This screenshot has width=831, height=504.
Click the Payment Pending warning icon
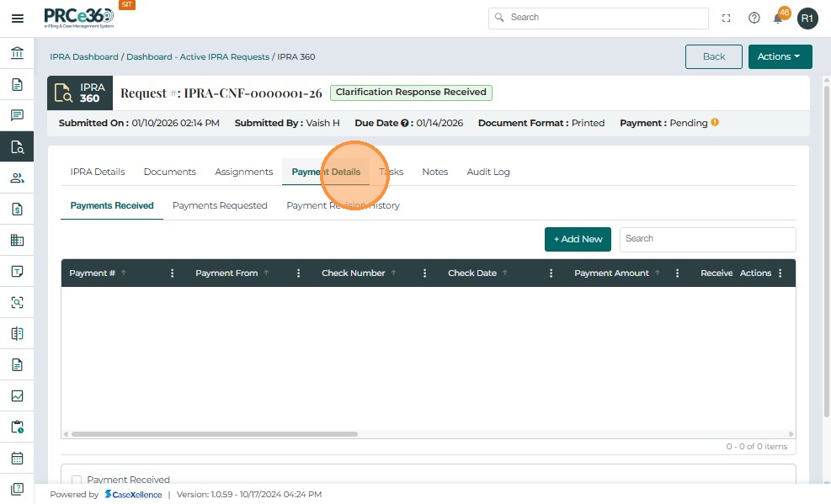click(715, 122)
